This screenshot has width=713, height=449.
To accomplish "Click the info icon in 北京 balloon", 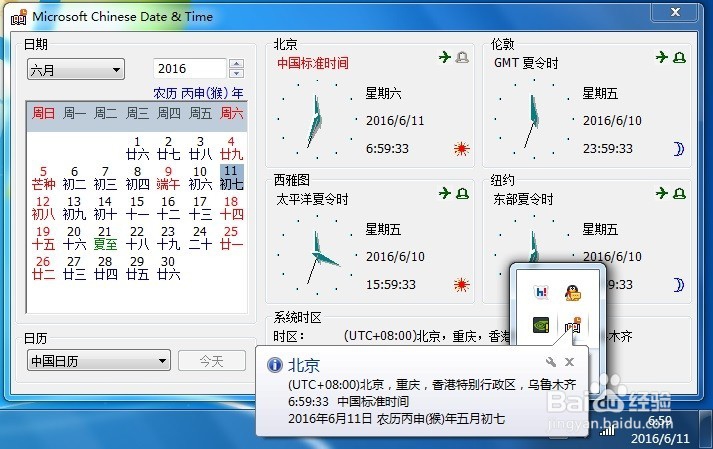I will click(275, 364).
